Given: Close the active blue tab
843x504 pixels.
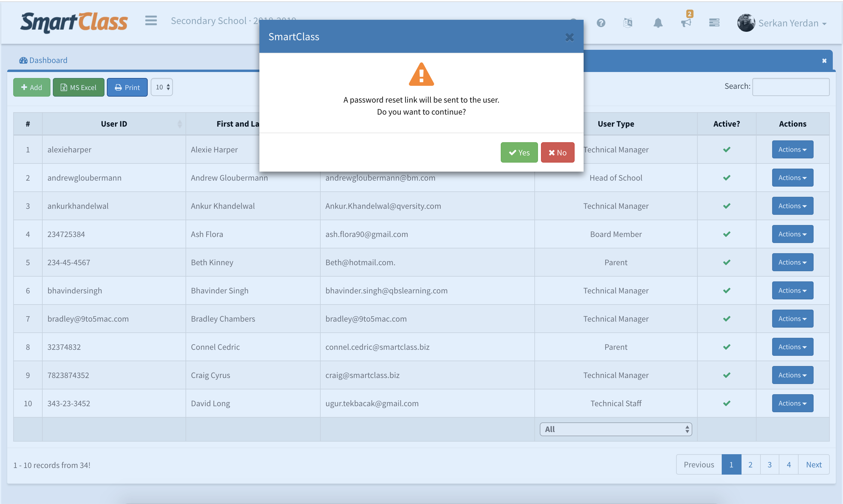Looking at the screenshot, I should tap(824, 61).
